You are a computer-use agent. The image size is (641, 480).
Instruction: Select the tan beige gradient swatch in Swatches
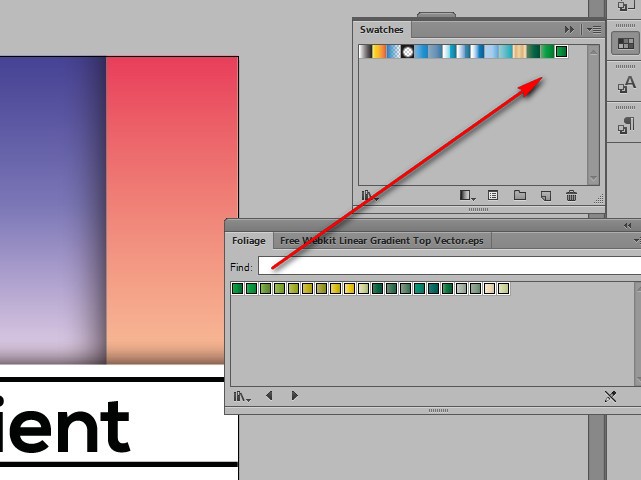[520, 52]
